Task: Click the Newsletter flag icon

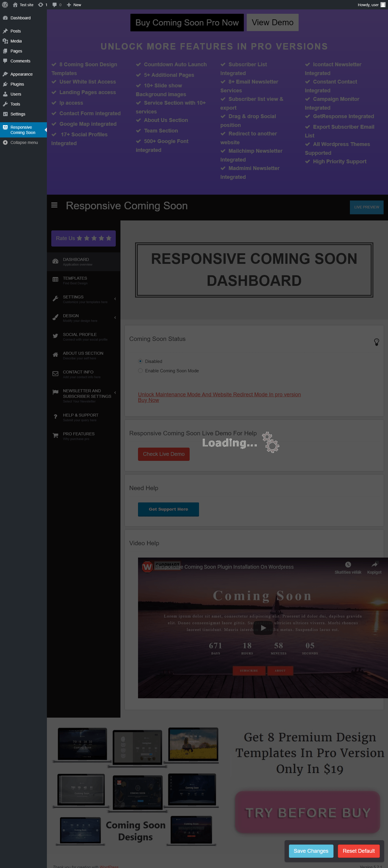Action: pyautogui.click(x=55, y=392)
